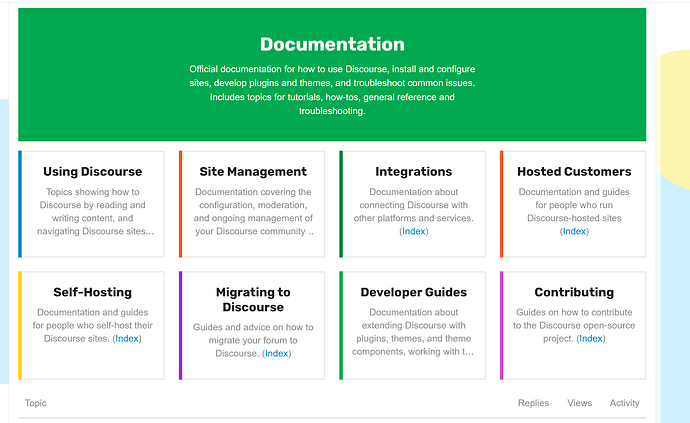Open the Self-Hosting category heading

(92, 292)
